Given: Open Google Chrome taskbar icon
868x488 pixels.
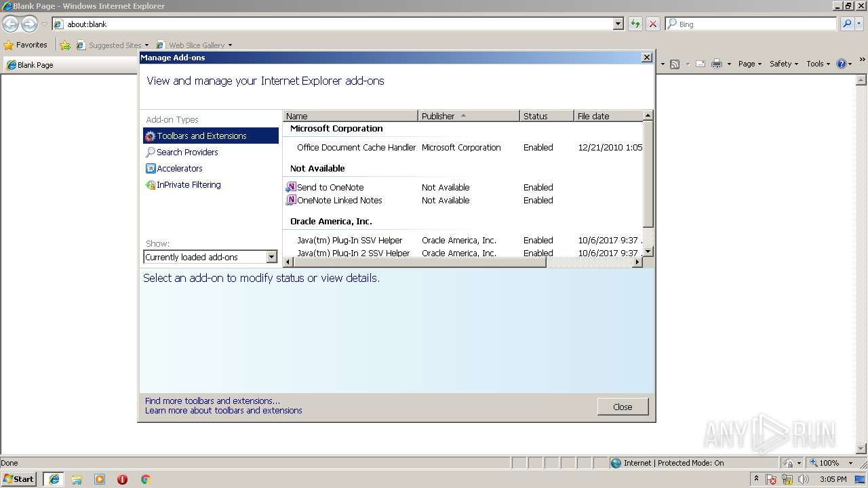Looking at the screenshot, I should [x=145, y=479].
